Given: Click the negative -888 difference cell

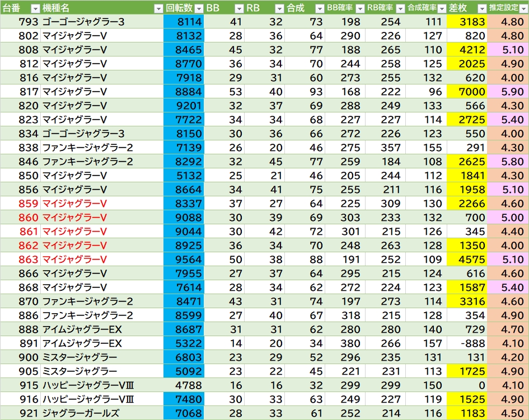Looking at the screenshot, I should (467, 343).
